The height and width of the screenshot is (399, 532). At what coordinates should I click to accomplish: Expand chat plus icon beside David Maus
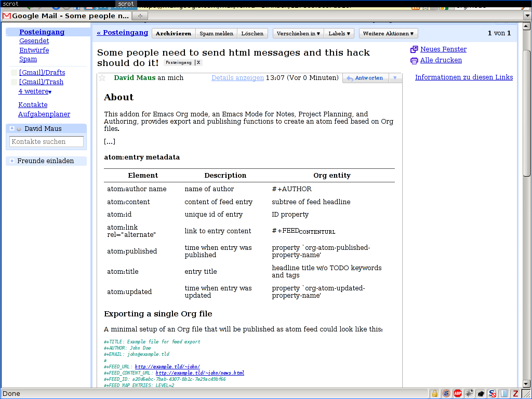click(12, 128)
